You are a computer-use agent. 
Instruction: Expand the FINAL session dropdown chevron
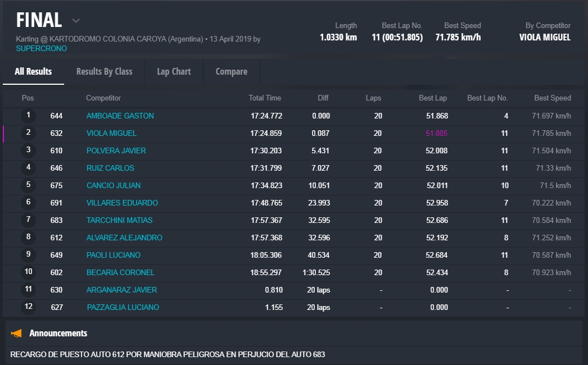(x=76, y=21)
